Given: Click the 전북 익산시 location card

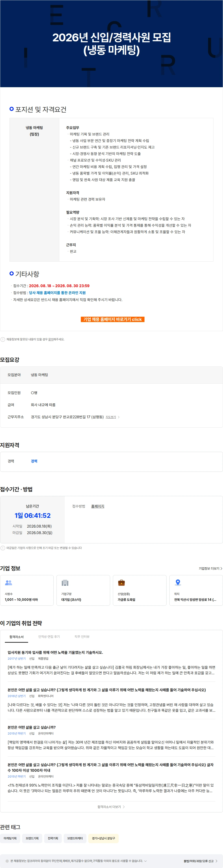Looking at the screenshot, I should point(196,590).
